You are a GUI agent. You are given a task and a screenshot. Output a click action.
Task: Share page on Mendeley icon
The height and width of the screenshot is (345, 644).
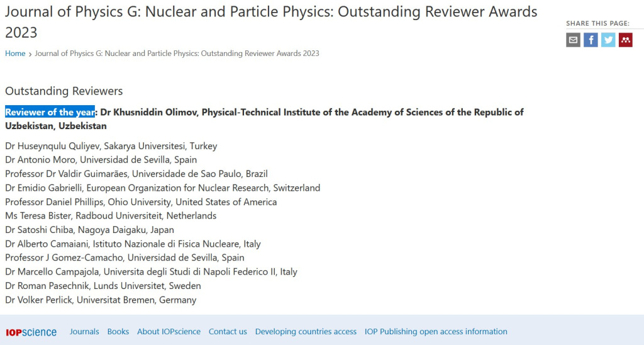click(626, 40)
